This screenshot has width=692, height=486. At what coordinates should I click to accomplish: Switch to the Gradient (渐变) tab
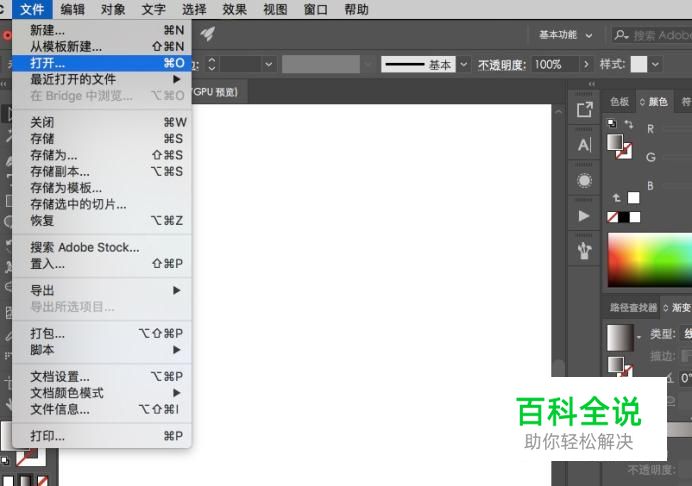[677, 308]
